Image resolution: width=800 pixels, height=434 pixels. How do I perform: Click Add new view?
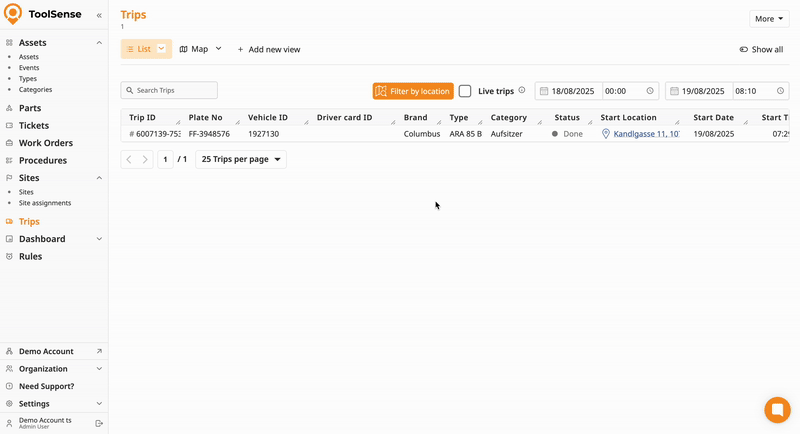tap(269, 49)
